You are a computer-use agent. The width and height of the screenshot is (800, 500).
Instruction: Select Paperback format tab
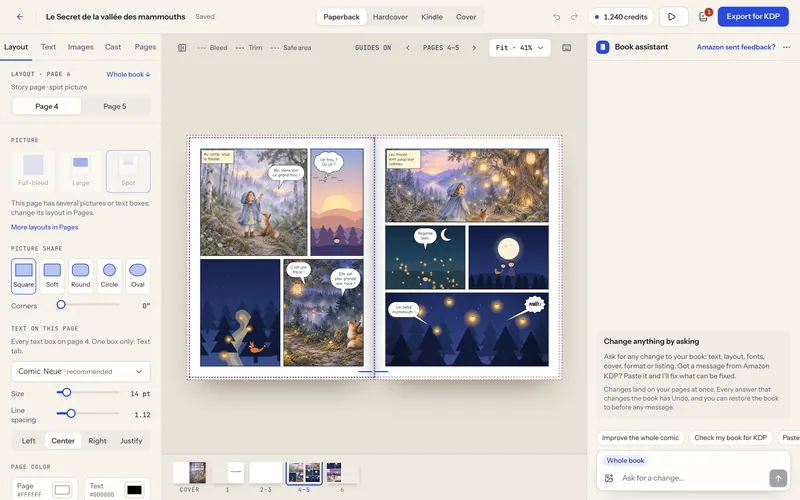tap(341, 17)
